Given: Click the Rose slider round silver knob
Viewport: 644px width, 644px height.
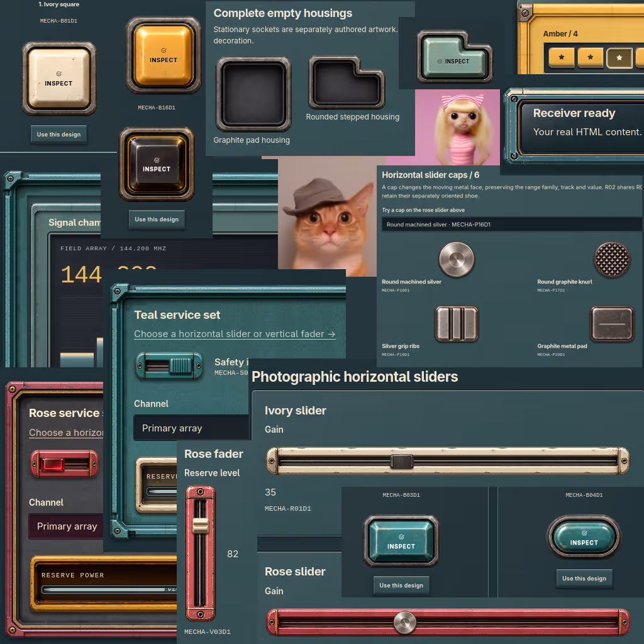Looking at the screenshot, I should (x=404, y=622).
